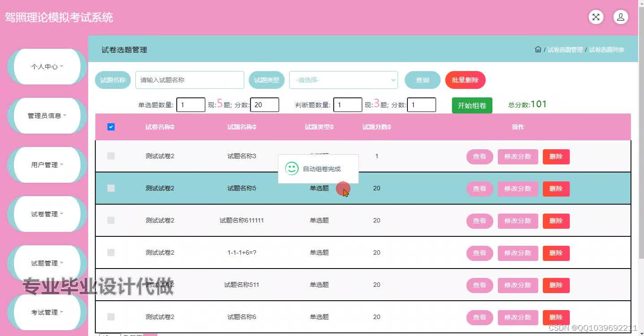Image resolution: width=644 pixels, height=336 pixels.
Task: Check the row for 试题名称3
Action: (111, 156)
